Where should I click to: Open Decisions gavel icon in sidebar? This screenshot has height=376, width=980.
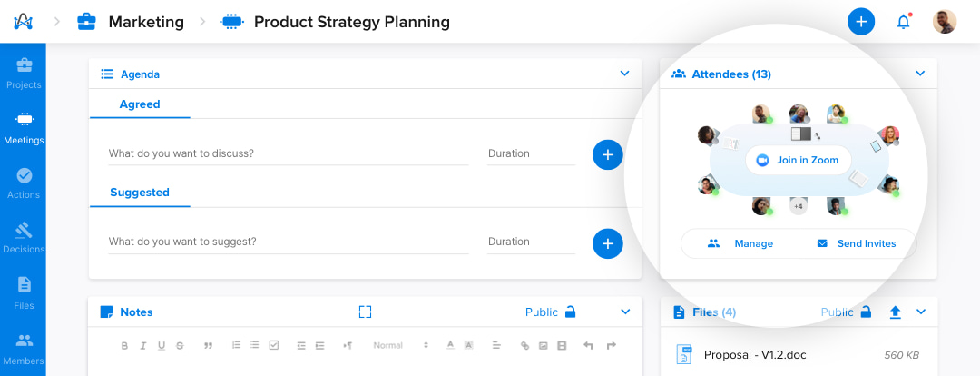24,230
